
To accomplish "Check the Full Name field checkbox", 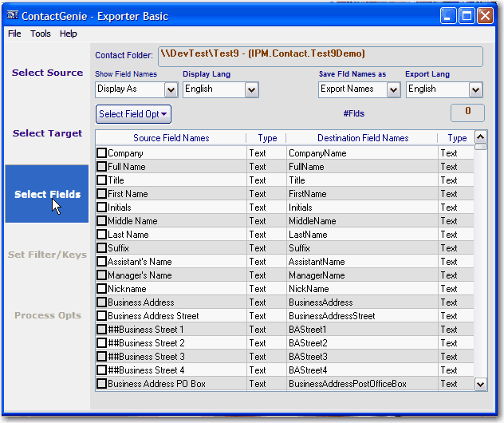I will (102, 166).
